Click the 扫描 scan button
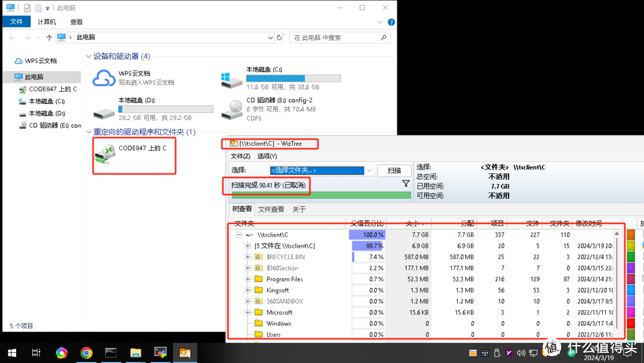 click(394, 170)
